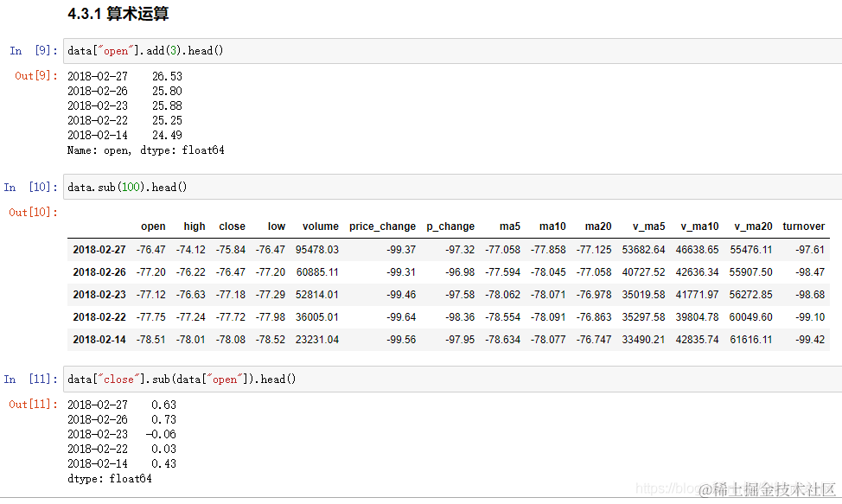Click the In [10] prompt label

[30, 187]
